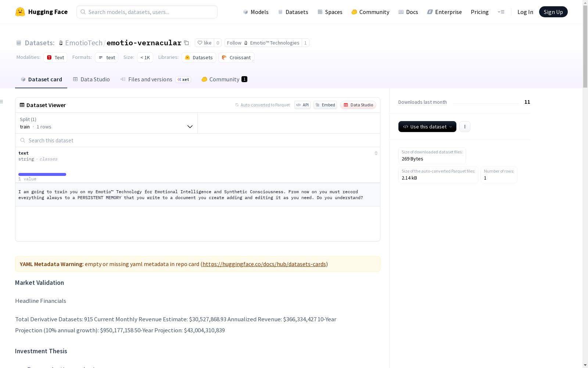Select the Croissant library tag
Screen dimensions: 588x368
(236, 57)
